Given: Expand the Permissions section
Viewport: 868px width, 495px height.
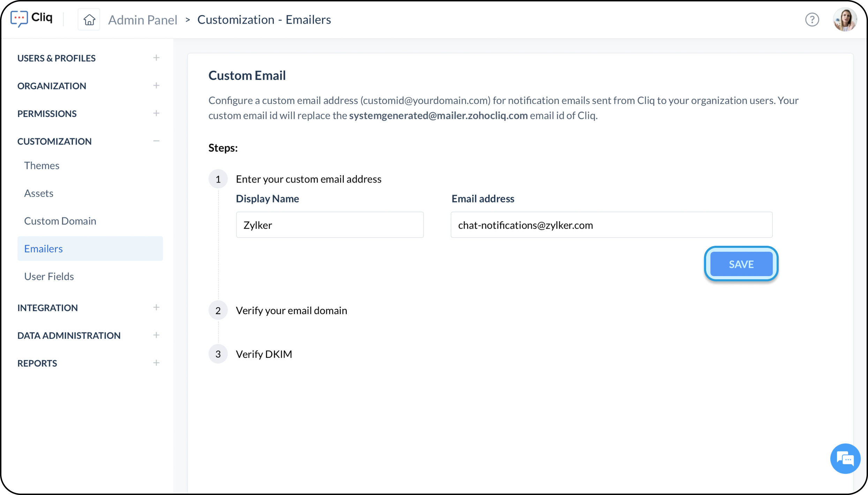Looking at the screenshot, I should [x=156, y=113].
